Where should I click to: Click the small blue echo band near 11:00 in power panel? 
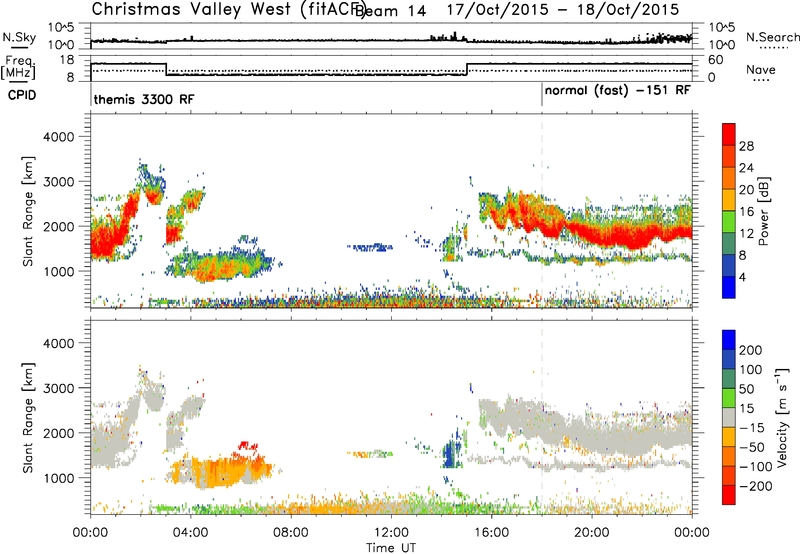[x=370, y=247]
